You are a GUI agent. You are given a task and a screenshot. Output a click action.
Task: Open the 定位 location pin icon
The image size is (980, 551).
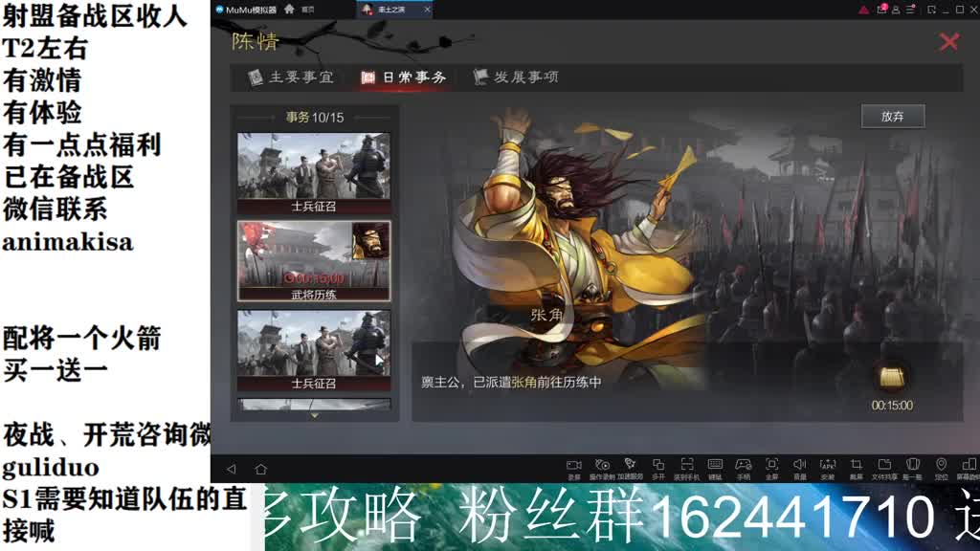click(x=942, y=465)
